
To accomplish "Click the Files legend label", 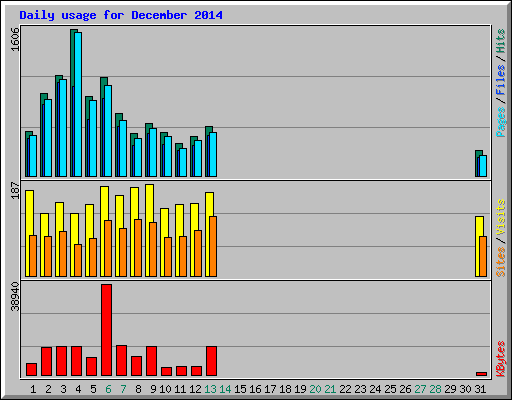I will click(x=501, y=79).
